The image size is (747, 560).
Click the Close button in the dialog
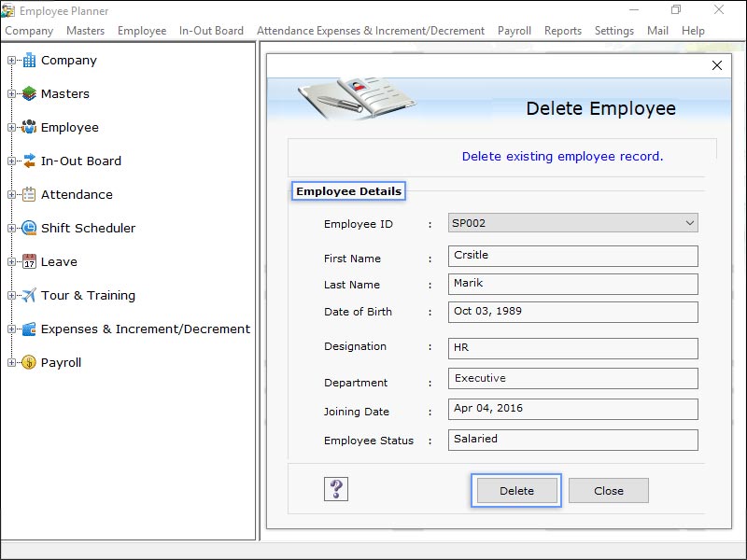click(608, 490)
